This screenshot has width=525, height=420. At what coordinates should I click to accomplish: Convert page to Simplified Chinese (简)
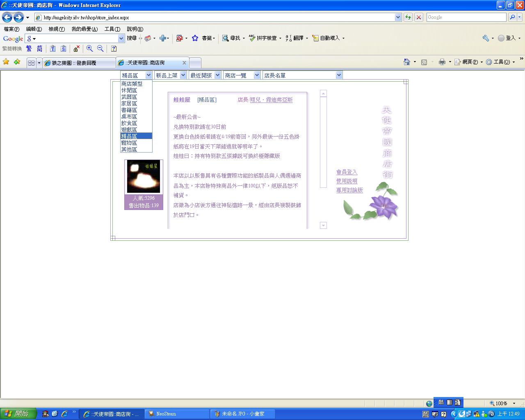(x=39, y=48)
